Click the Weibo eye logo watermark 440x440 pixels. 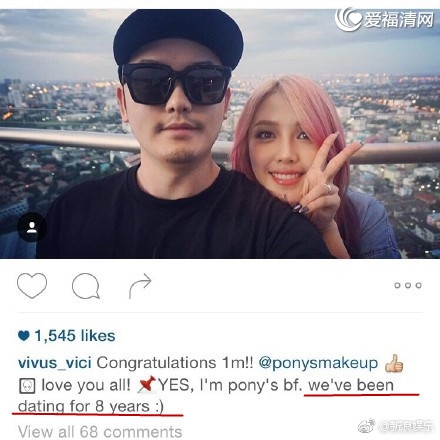pos(367,426)
